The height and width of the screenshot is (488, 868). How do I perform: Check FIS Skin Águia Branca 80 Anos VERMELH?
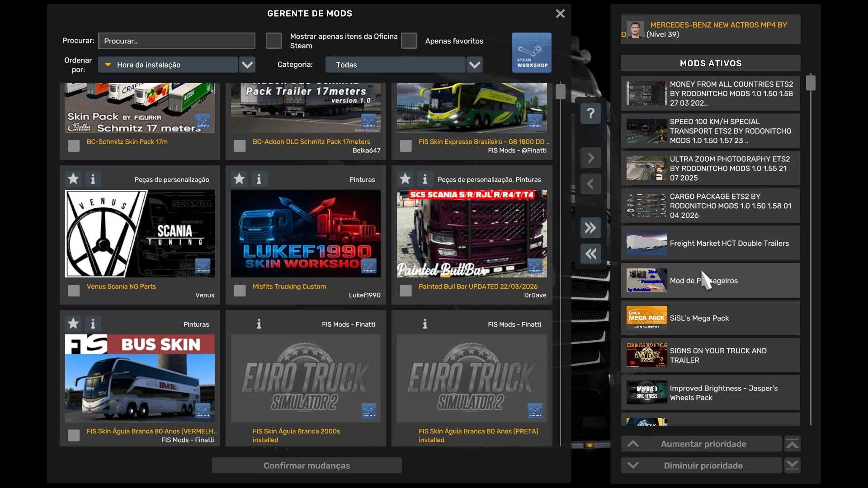click(74, 435)
